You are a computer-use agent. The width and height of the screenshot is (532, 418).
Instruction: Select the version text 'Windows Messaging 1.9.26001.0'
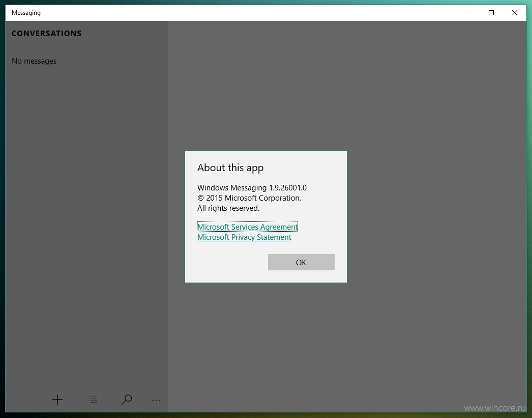pos(252,188)
